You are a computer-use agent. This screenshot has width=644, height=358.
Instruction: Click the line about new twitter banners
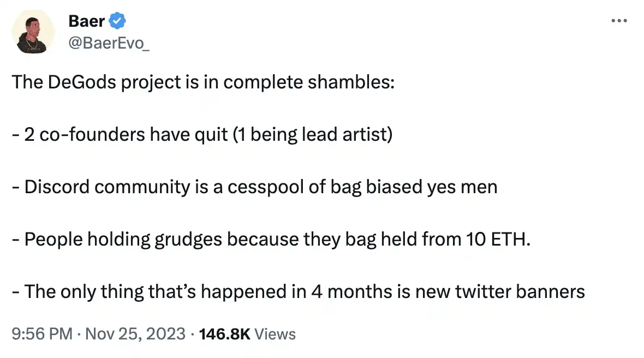(298, 292)
